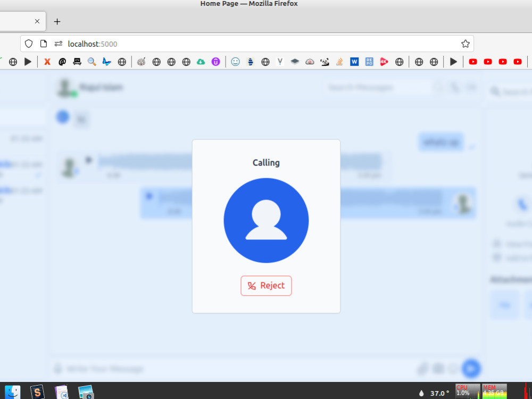Open a new tab with the plus button
Screen dimensions: 532x399
coord(57,22)
